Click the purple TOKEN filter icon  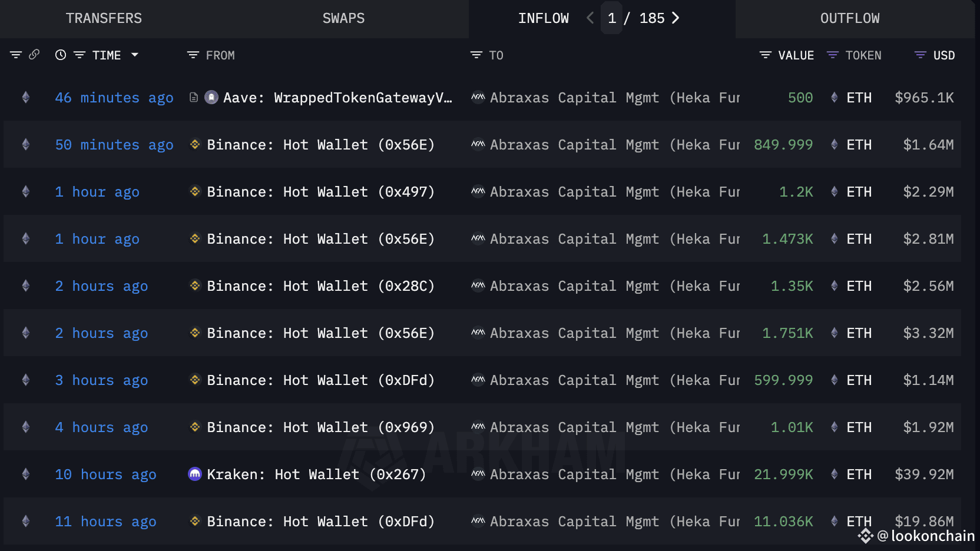[832, 55]
